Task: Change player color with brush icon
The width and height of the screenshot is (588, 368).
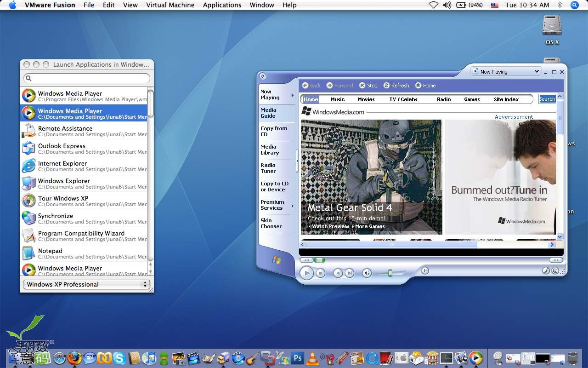Action: [546, 271]
